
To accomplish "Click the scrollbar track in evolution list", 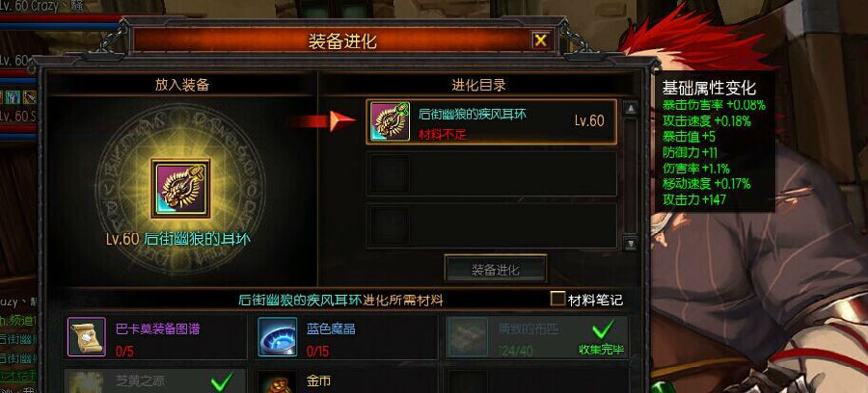I will pyautogui.click(x=630, y=175).
